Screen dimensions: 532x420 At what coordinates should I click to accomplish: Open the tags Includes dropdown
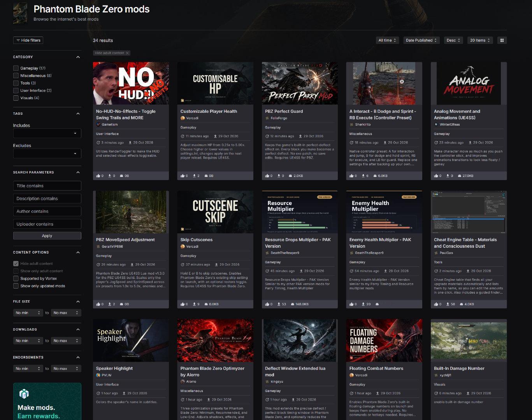(x=47, y=133)
